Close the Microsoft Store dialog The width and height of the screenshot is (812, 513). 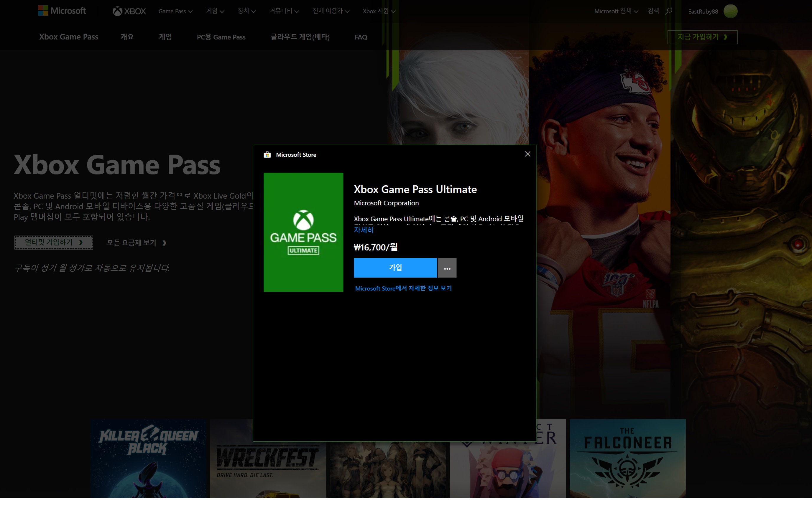(x=527, y=154)
